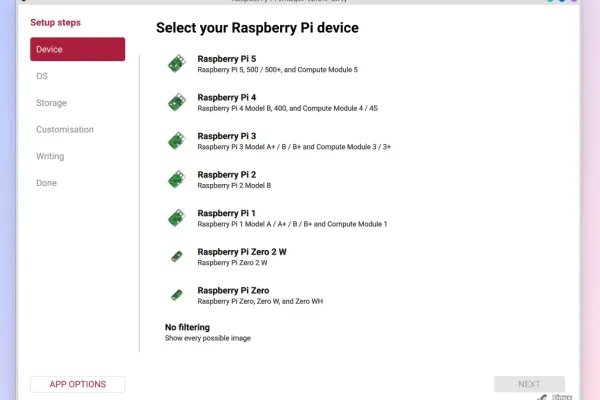The width and height of the screenshot is (600, 400).
Task: Click 'Raspberry Pi Zero, Zero W, and Zero WH'
Action: [x=260, y=301]
